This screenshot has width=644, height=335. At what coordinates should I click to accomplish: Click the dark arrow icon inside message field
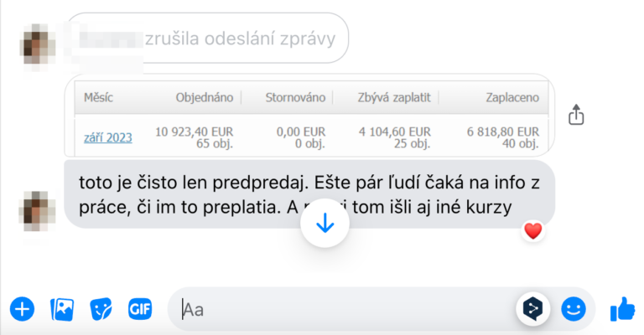(532, 309)
